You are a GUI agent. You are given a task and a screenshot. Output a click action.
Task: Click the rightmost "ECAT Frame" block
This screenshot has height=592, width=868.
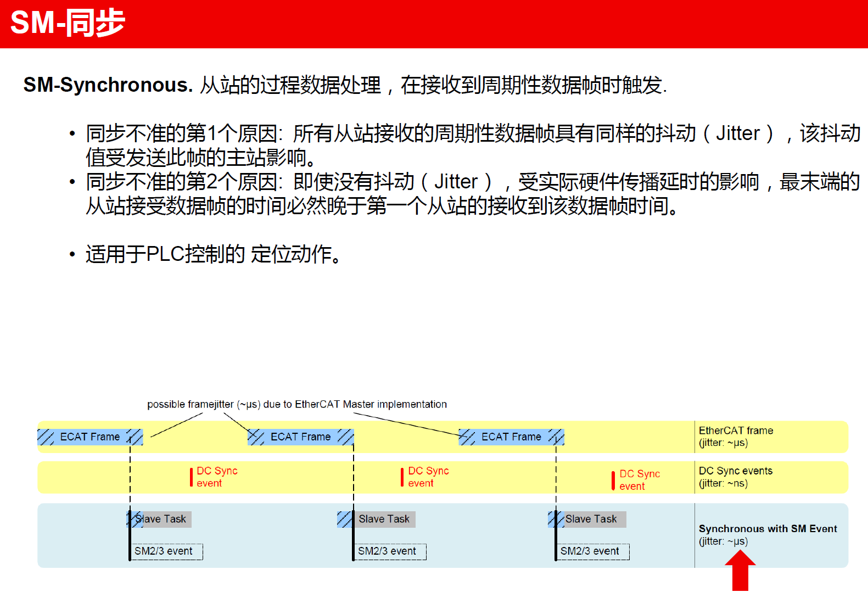point(512,437)
